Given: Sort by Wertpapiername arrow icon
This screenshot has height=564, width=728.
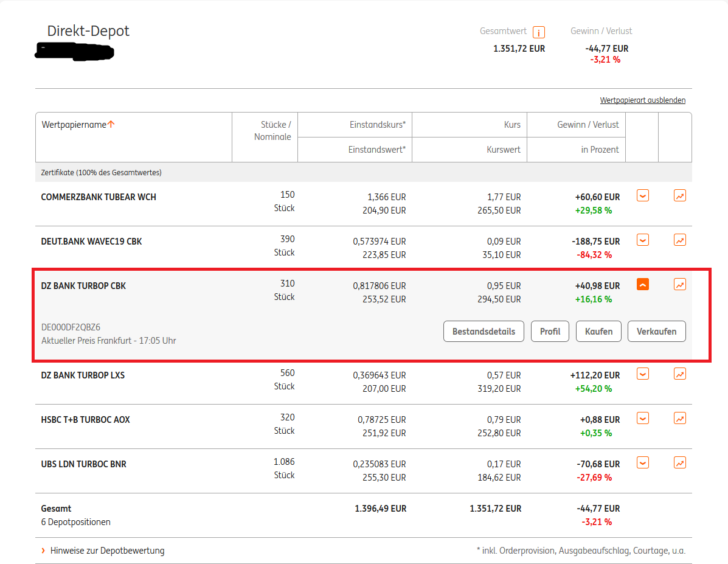Looking at the screenshot, I should (x=111, y=125).
